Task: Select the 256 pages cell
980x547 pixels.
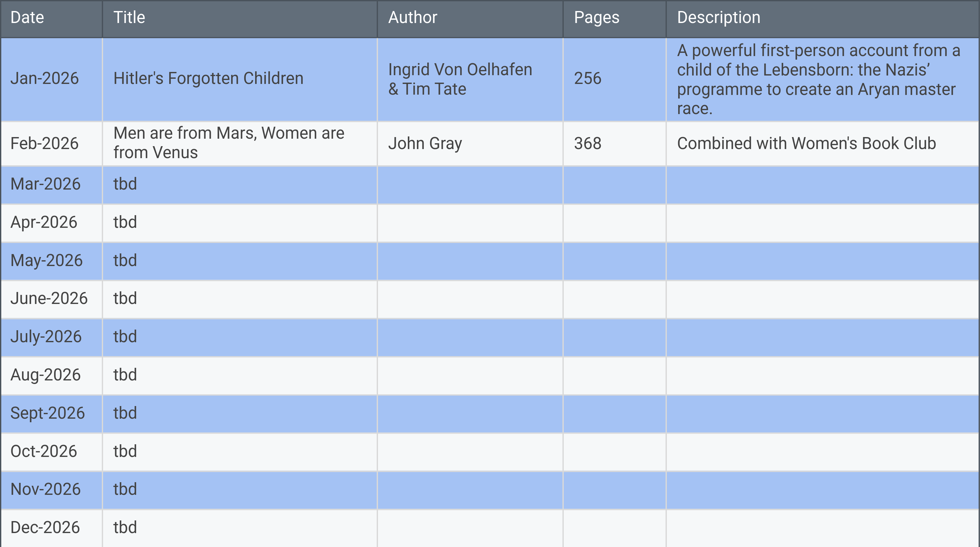Action: point(587,79)
